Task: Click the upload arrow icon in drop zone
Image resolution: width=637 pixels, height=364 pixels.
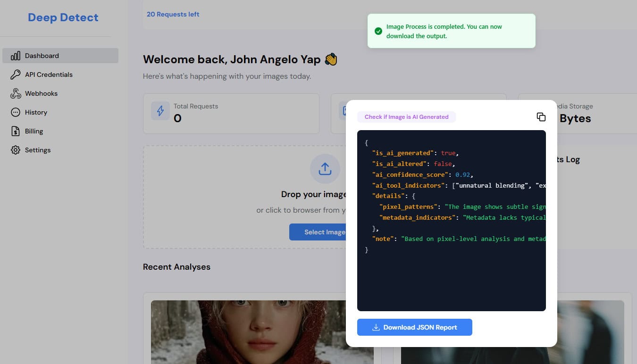Action: [x=325, y=169]
